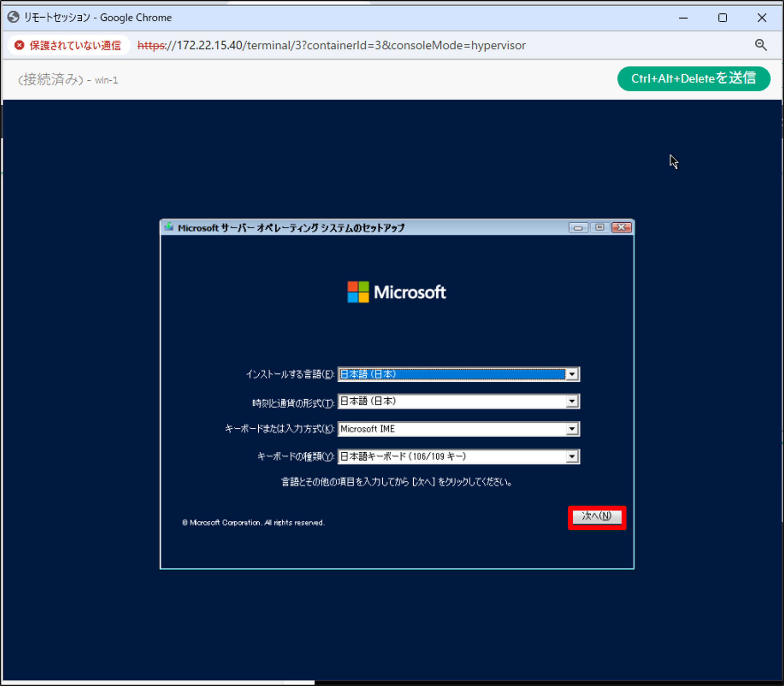Open the キーボードまたは入力方式 dropdown arrow
This screenshot has height=686, width=784.
572,429
